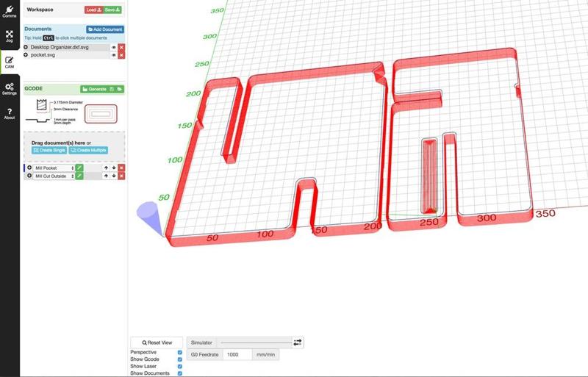Select Desktop Organizer.dxf.svg document name
Viewport: 588px width, 377px height.
(60, 47)
